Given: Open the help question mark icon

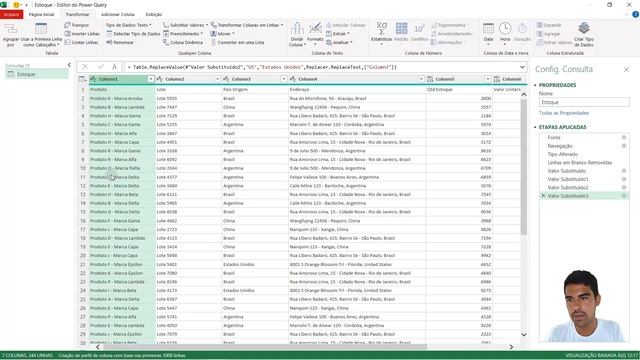Looking at the screenshot, I should [x=635, y=14].
